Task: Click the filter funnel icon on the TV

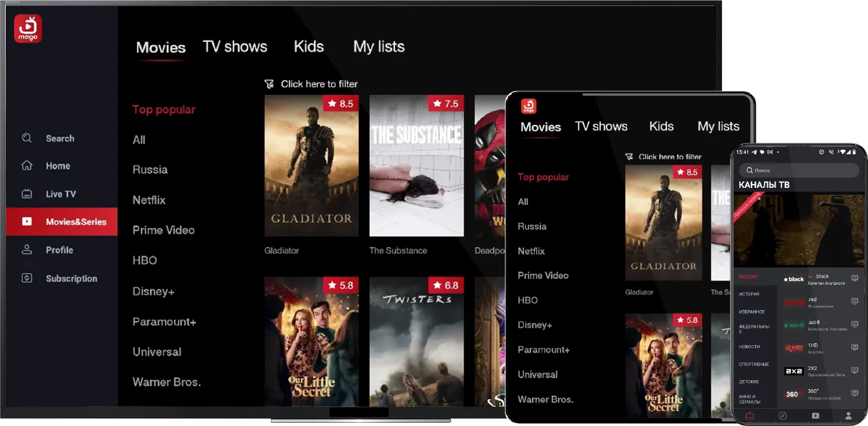Action: coord(270,84)
